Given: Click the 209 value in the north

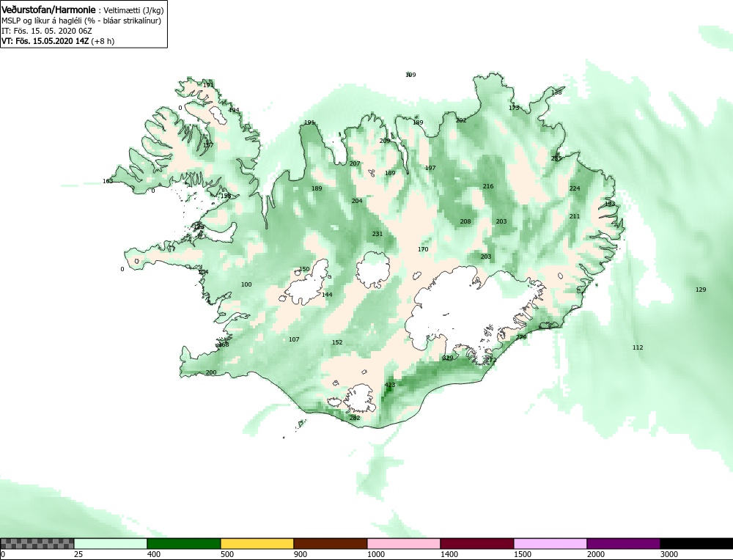Looking at the screenshot, I should (385, 141).
